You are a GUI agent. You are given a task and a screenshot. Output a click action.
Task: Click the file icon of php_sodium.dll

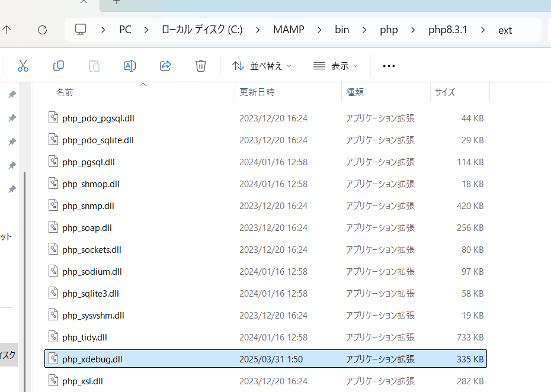click(53, 271)
